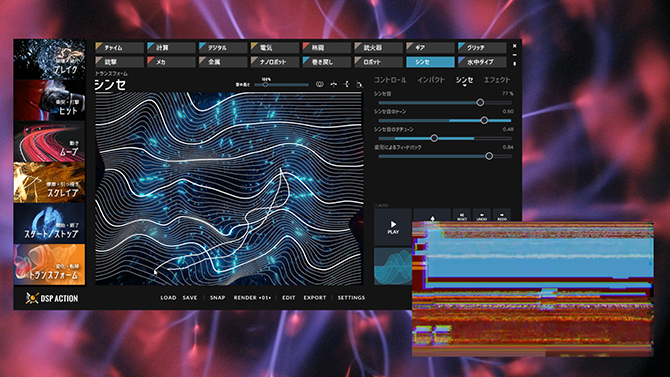The height and width of the screenshot is (377, 670).
Task: Click the horizontal mirror icon above the waveform display
Action: (333, 84)
